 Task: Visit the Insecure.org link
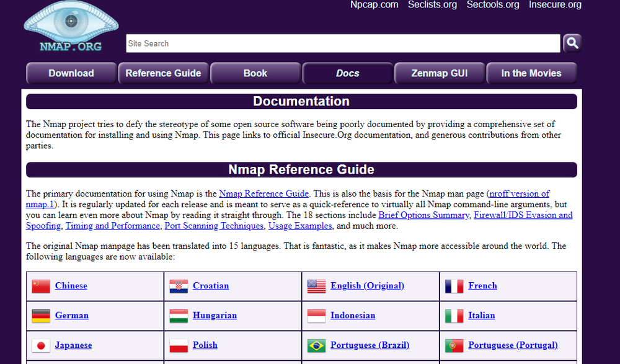coord(555,5)
